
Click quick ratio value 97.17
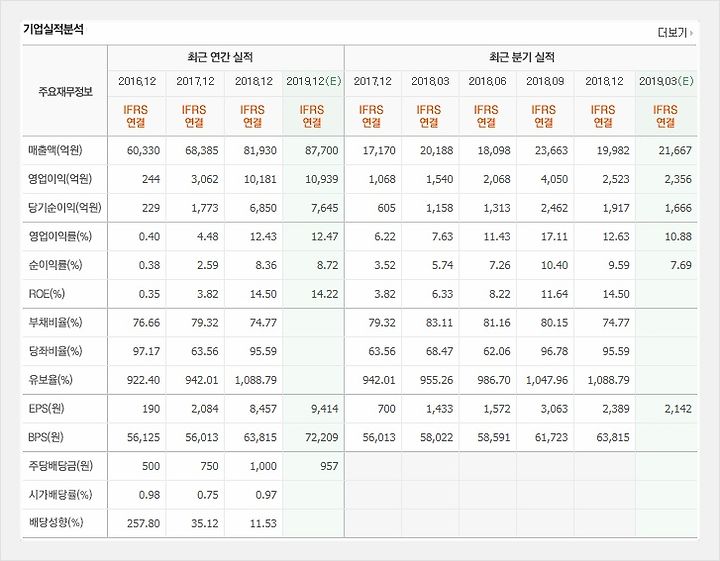[x=146, y=352]
